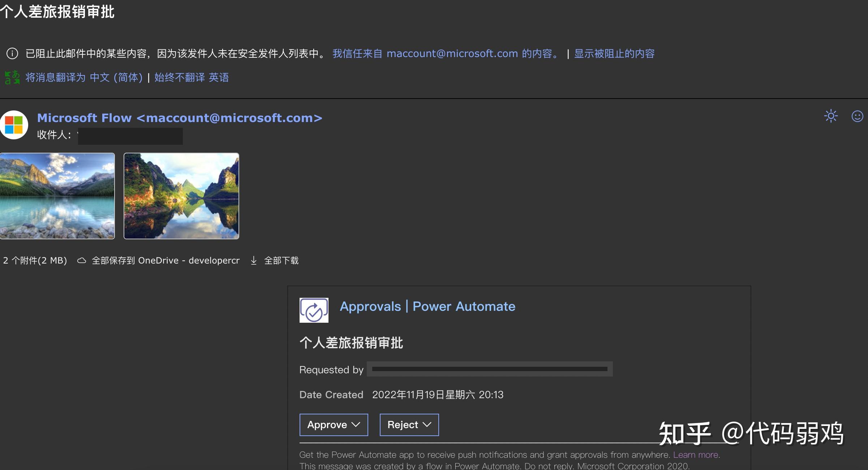Click the 2 个附件(2 MB) text
868x470 pixels.
click(35, 261)
